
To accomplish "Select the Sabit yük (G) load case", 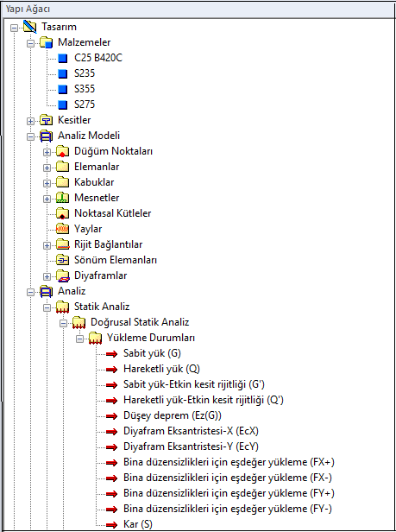I will coord(152,353).
